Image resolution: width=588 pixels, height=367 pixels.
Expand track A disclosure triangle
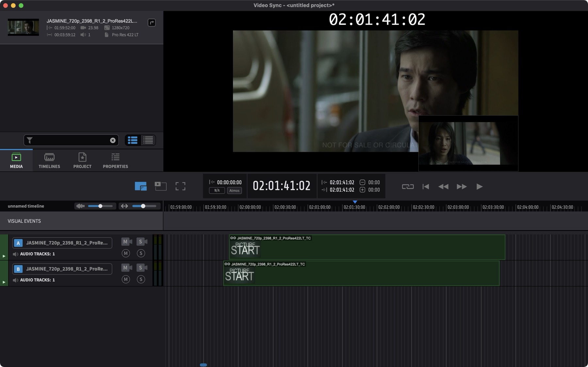coord(4,256)
